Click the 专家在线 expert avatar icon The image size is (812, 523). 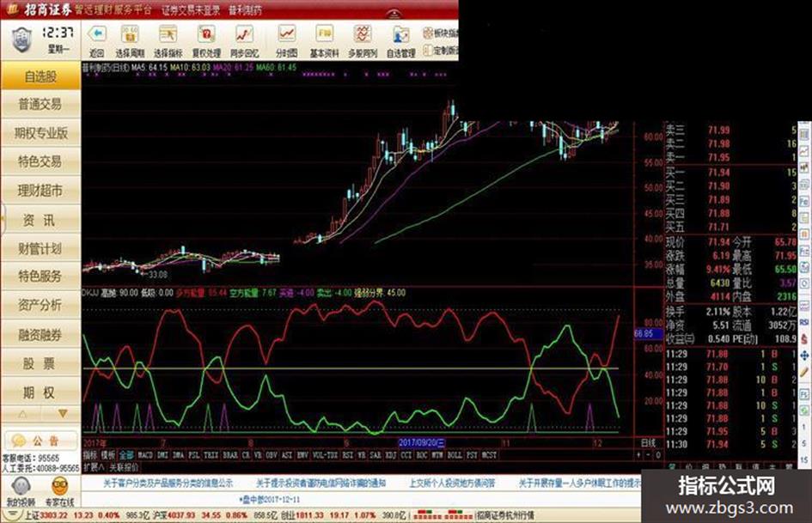pyautogui.click(x=60, y=487)
